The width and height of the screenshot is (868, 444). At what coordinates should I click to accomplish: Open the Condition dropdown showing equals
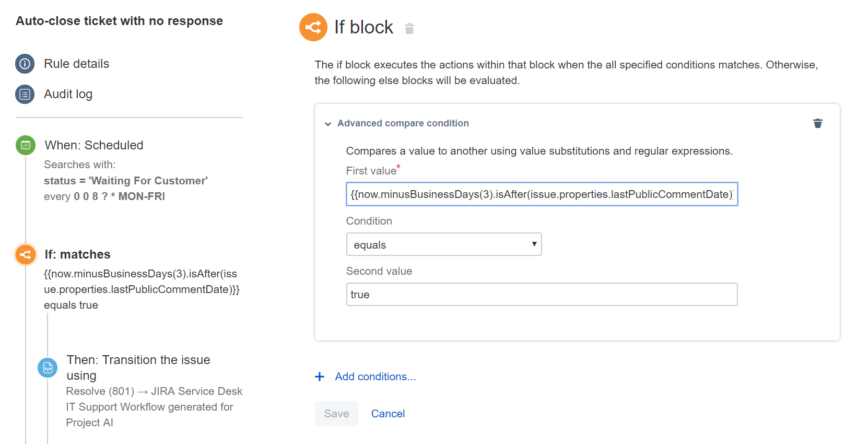pos(443,244)
